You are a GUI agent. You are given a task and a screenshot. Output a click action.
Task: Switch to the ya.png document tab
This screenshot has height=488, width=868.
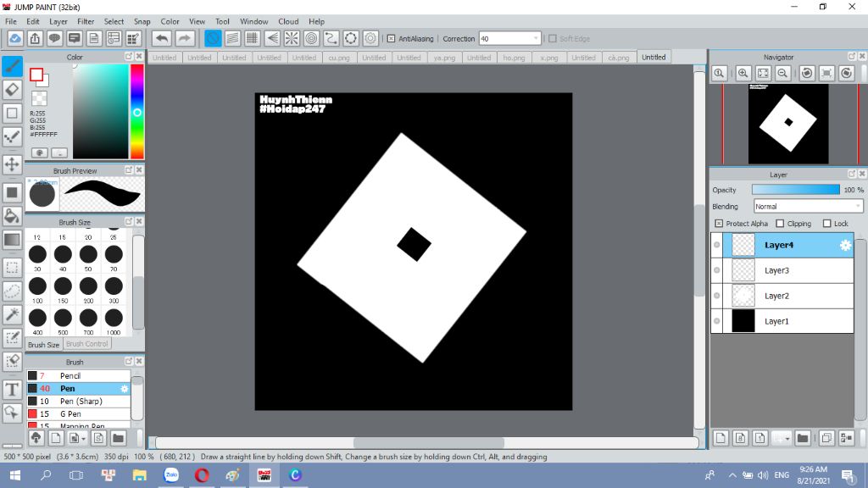click(x=444, y=57)
